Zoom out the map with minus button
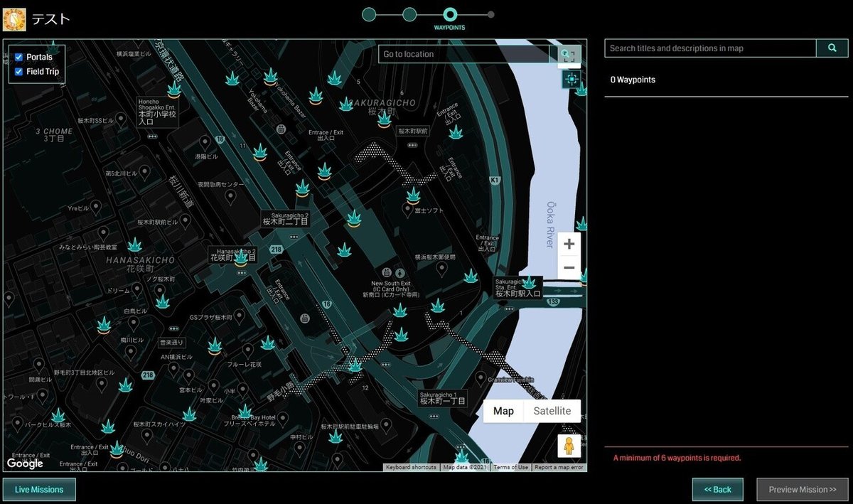Image resolution: width=853 pixels, height=504 pixels. [569, 268]
